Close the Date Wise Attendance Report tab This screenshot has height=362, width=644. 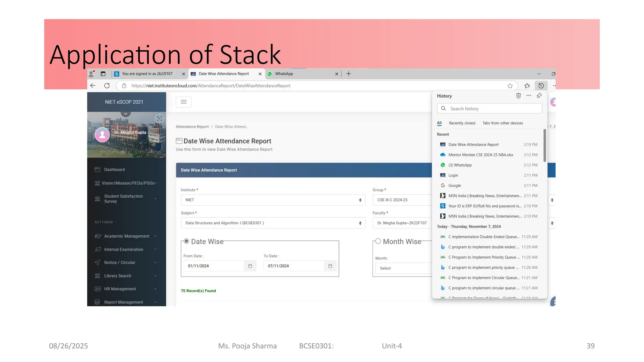click(260, 74)
